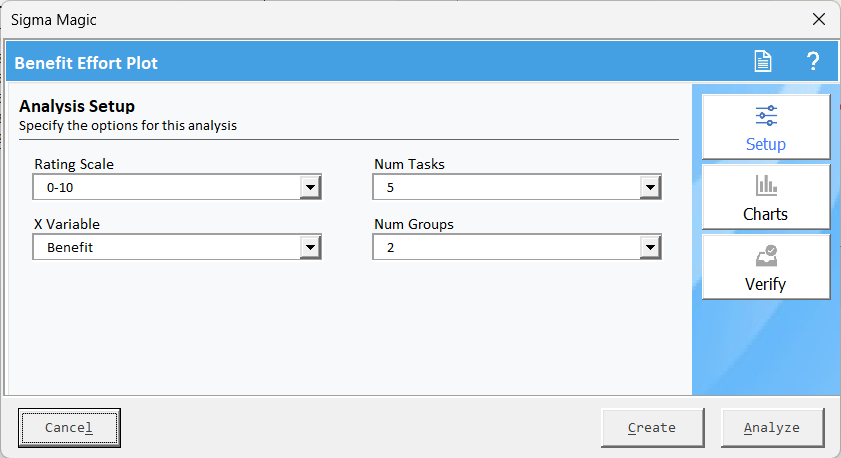The height and width of the screenshot is (458, 841).
Task: Run analysis with the Analyze button
Action: click(772, 427)
